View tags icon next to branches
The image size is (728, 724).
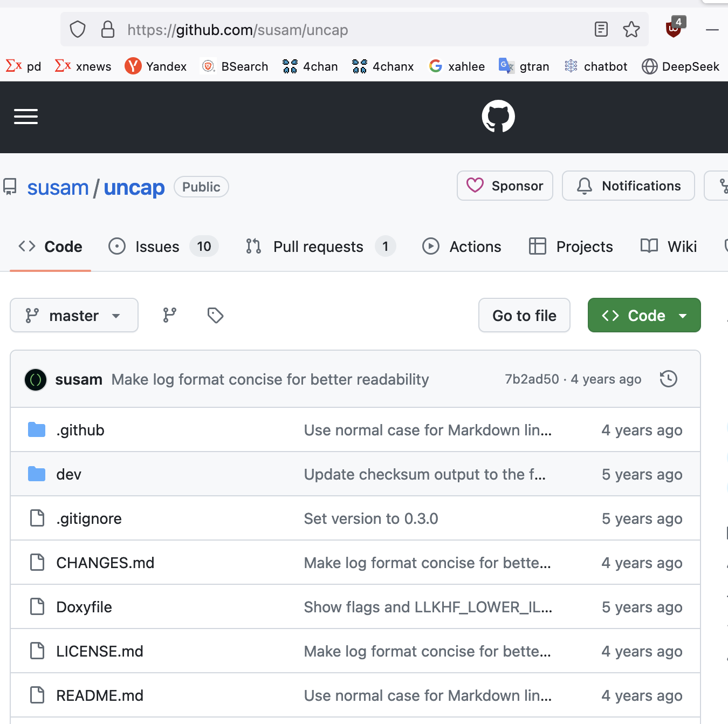point(216,315)
